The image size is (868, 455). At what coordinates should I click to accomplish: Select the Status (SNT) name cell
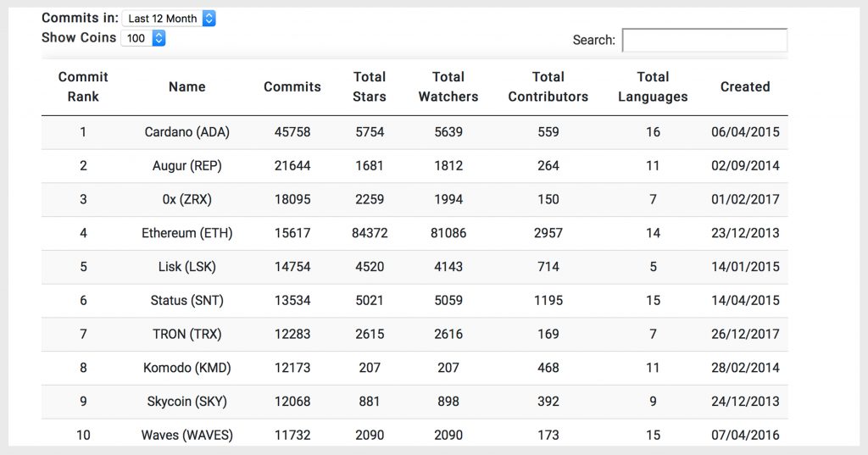tap(187, 301)
